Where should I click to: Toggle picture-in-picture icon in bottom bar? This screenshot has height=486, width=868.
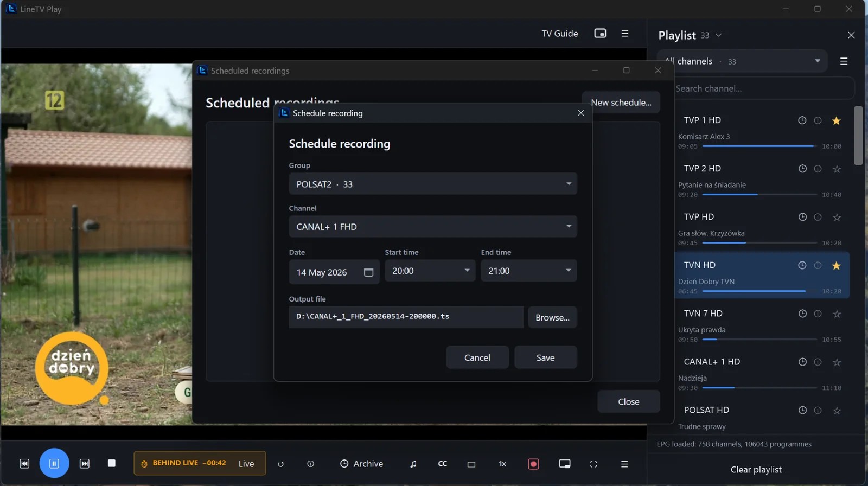click(565, 464)
